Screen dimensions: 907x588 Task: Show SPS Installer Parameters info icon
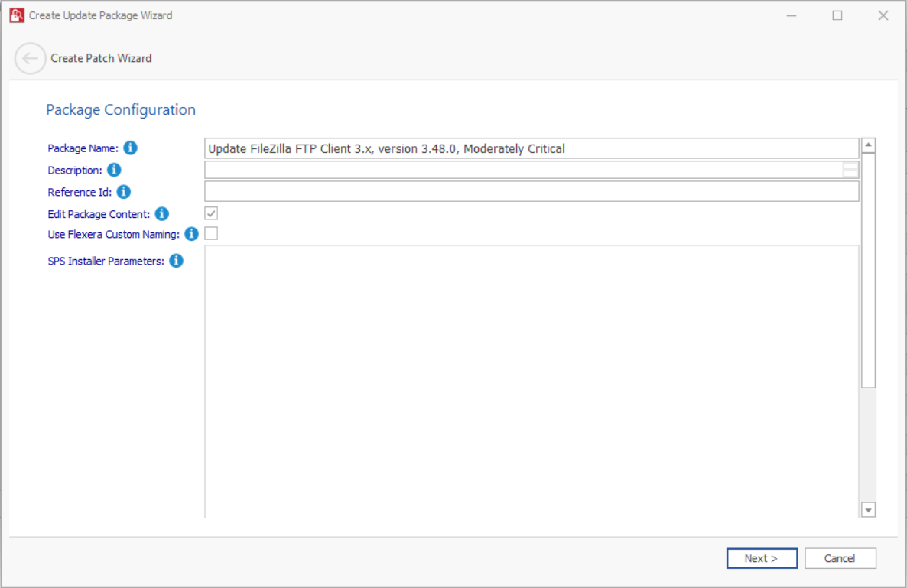pyautogui.click(x=176, y=261)
